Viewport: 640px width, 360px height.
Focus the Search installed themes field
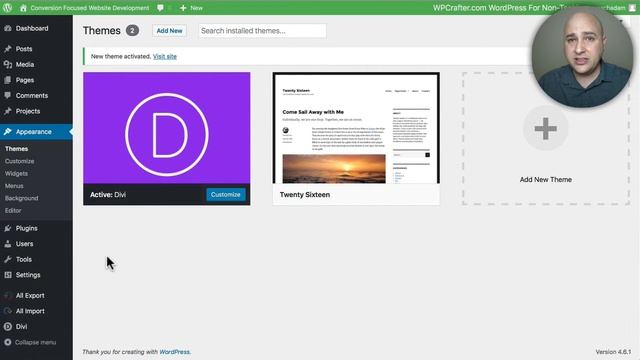pyautogui.click(x=262, y=31)
